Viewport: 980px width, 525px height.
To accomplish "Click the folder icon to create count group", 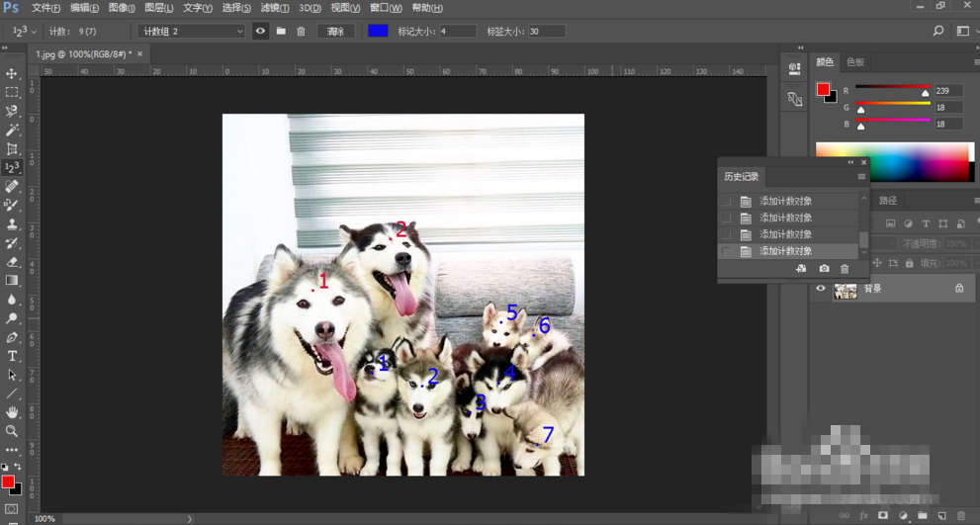I will click(281, 32).
